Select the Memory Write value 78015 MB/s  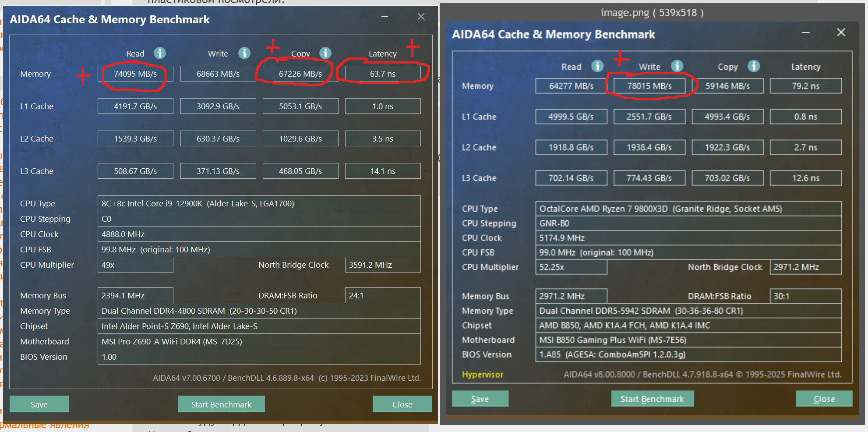[x=649, y=86]
